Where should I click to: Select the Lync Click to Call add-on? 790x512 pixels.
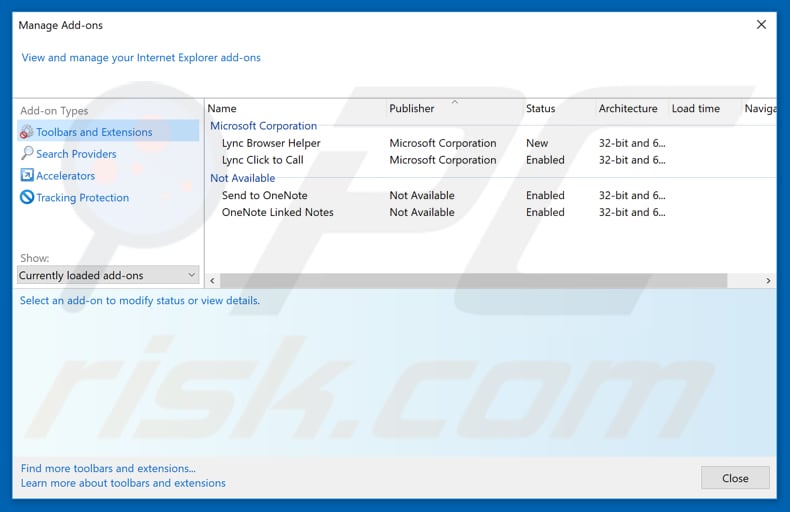coord(262,160)
